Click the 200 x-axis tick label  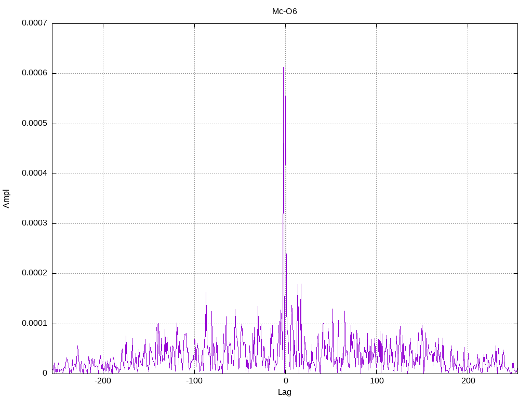(468, 381)
